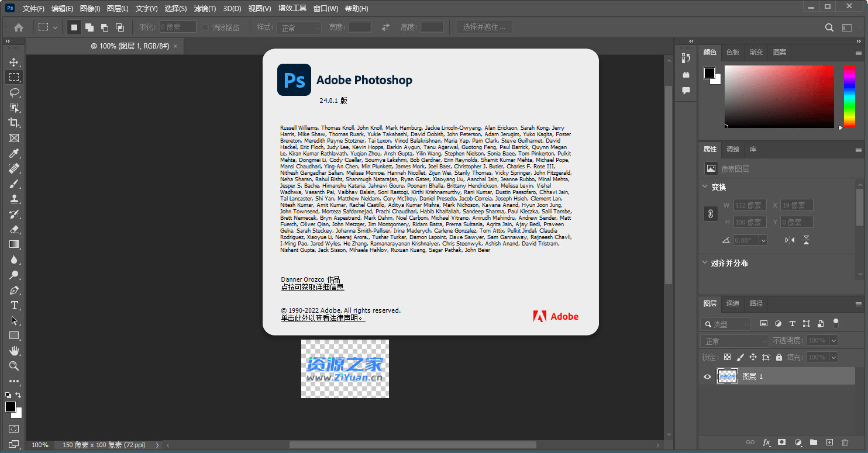
Task: Select the Eyedropper tool
Action: tap(14, 153)
